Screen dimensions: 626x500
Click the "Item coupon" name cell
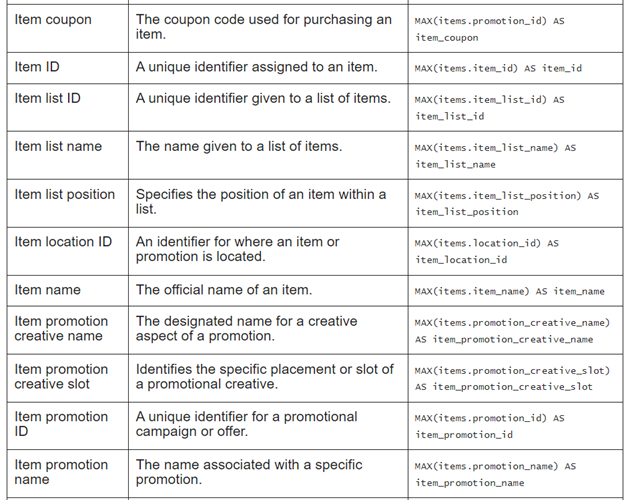[x=53, y=20]
